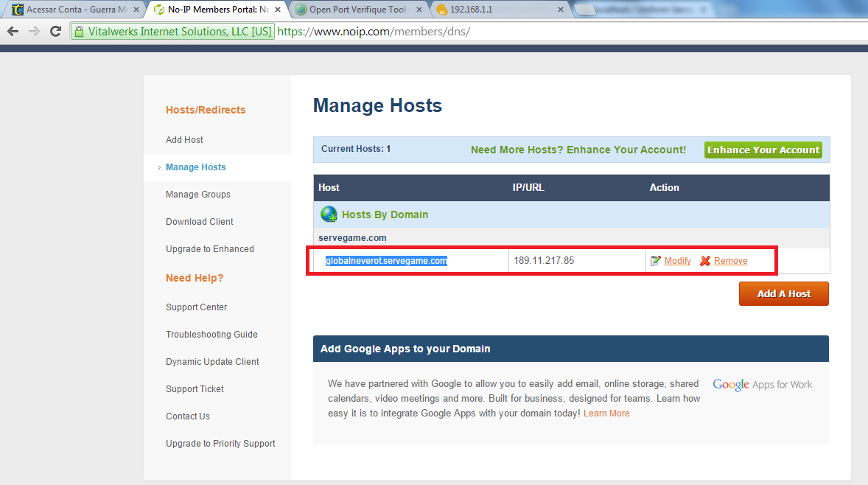Open Dynamic Update Client link
The image size is (868, 485).
(212, 361)
